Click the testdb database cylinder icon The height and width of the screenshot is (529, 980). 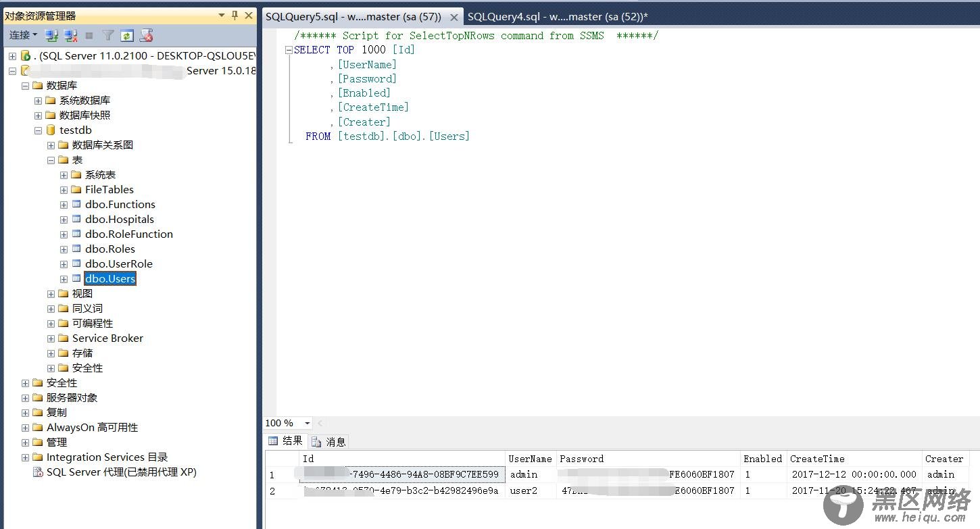tap(51, 130)
